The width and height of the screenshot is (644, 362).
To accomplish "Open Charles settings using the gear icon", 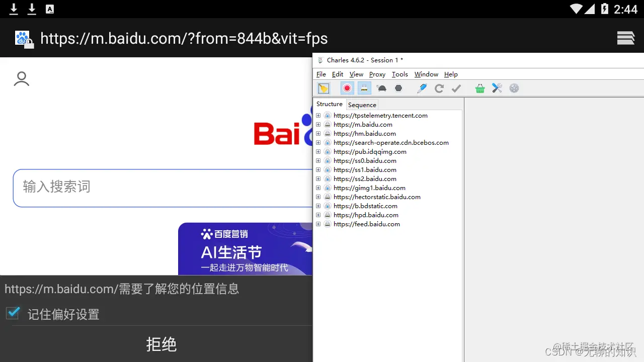I will coord(514,88).
